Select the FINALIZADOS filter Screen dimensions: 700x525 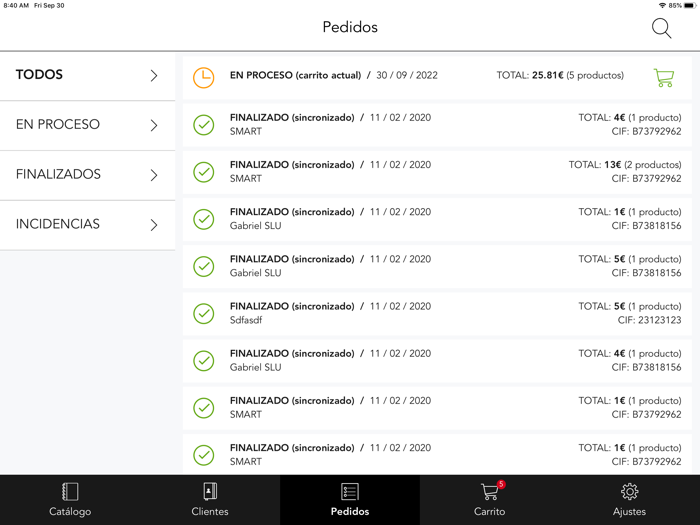tap(58, 175)
